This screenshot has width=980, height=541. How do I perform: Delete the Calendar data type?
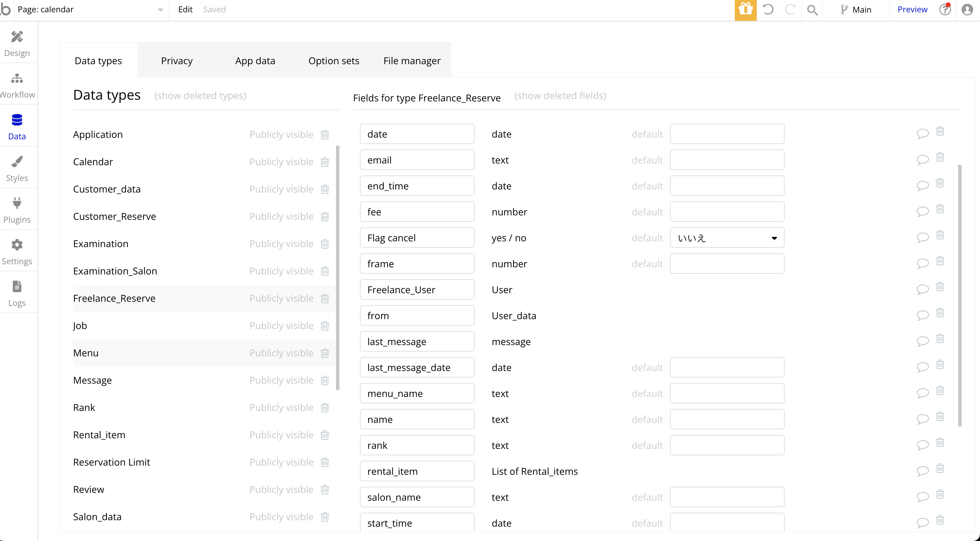pyautogui.click(x=324, y=162)
